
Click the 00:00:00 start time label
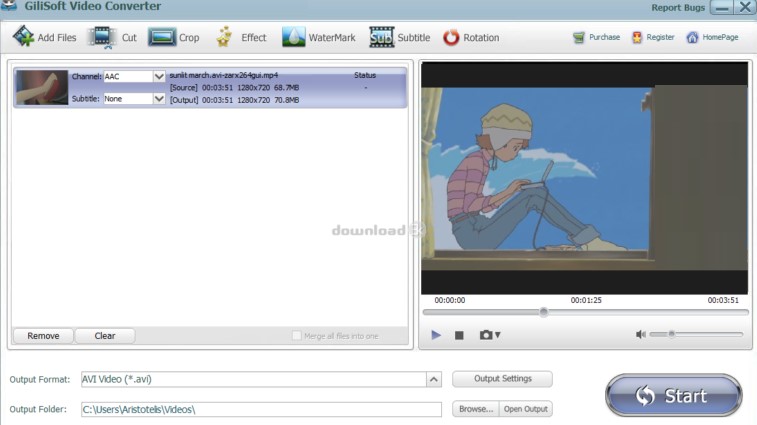pos(449,300)
